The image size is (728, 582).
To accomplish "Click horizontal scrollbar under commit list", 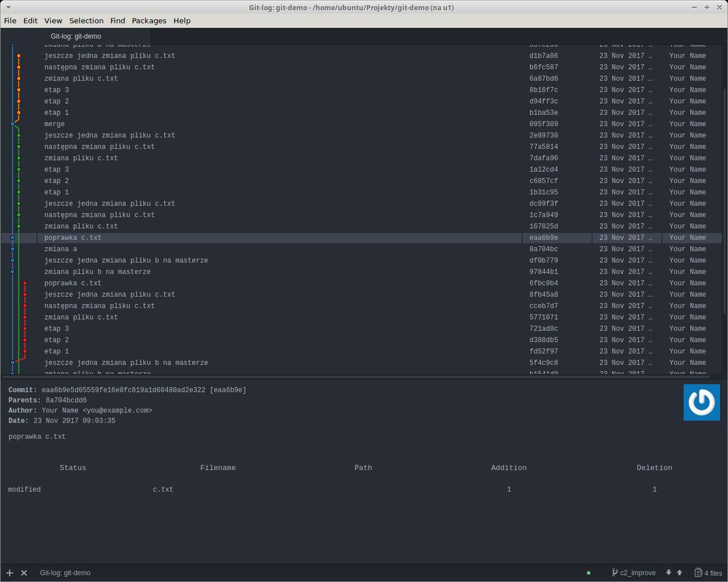I will [x=356, y=376].
